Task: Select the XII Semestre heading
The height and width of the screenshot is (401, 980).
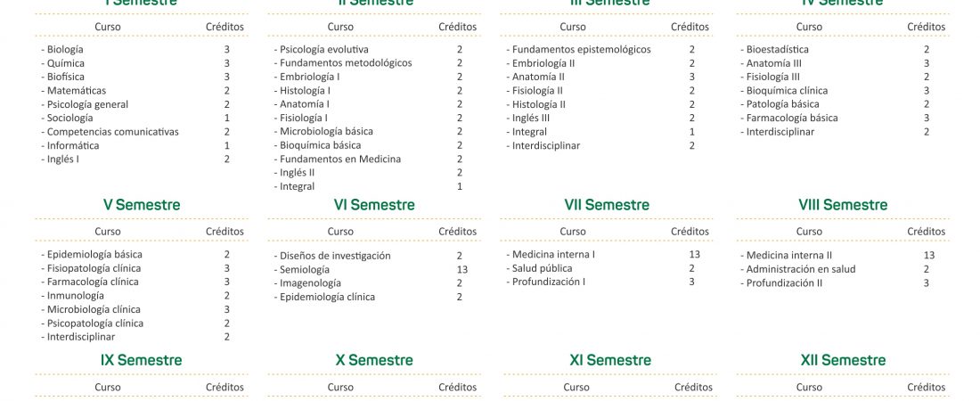Action: coord(843,360)
